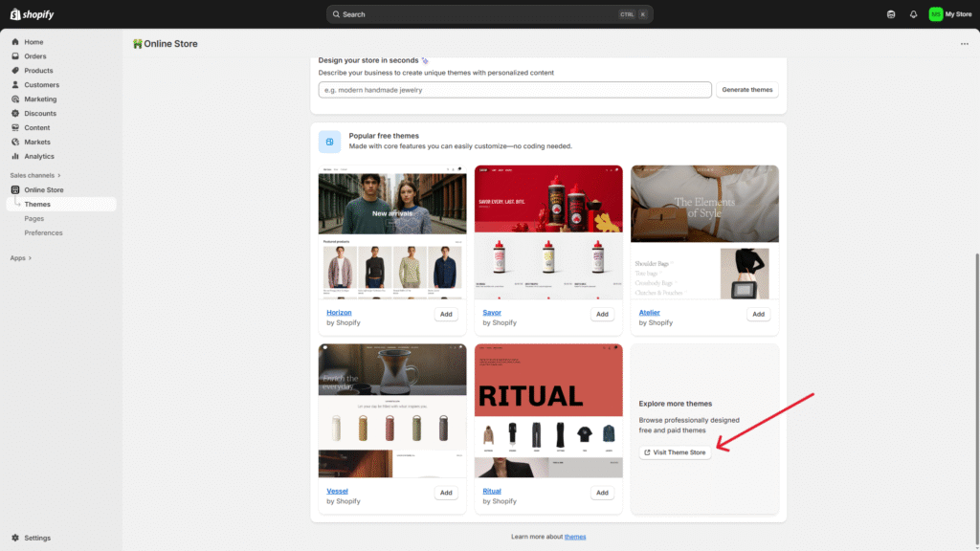
Task: Click the Analytics chart icon
Action: (15, 156)
